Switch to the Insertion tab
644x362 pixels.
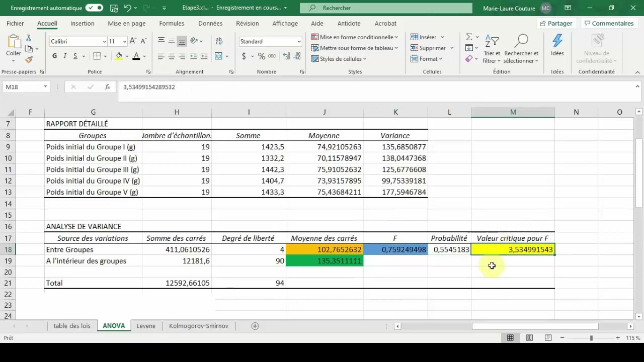pyautogui.click(x=82, y=24)
